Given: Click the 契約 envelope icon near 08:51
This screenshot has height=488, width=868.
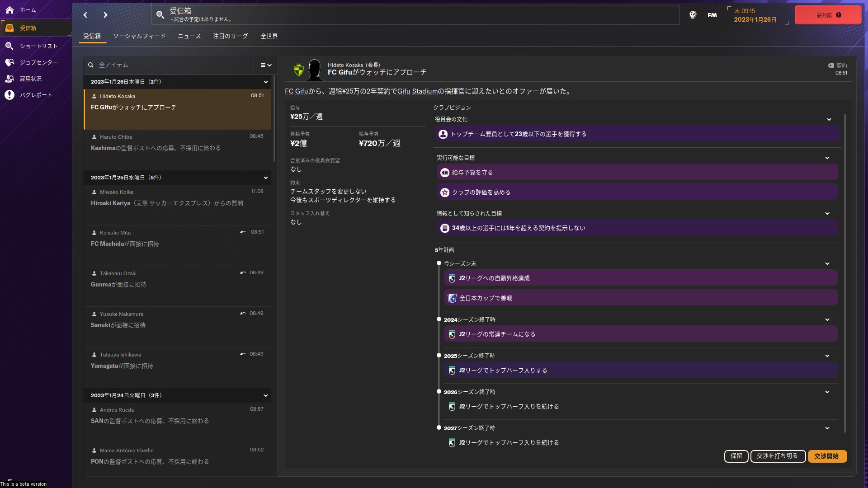Looking at the screenshot, I should click(x=830, y=66).
